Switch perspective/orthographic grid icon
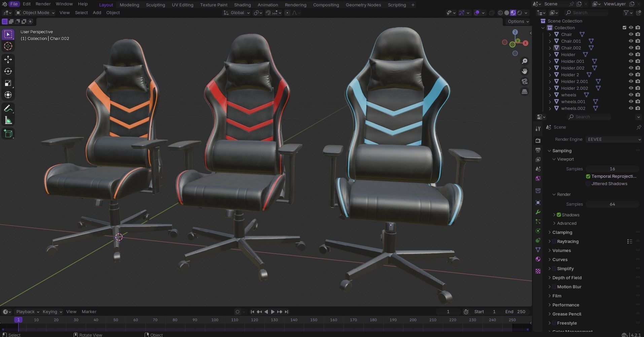Image resolution: width=644 pixels, height=337 pixels. [x=525, y=91]
